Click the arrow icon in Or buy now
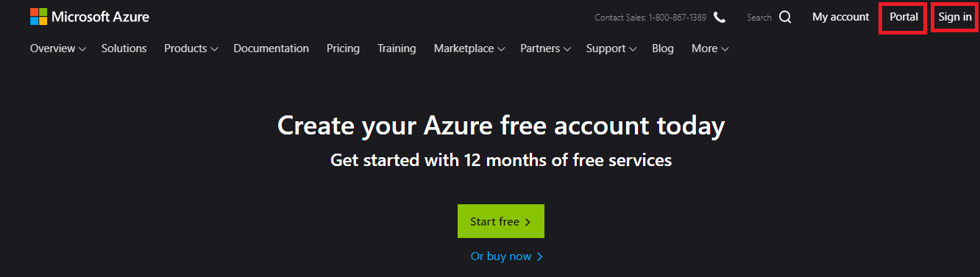The image size is (980, 277). click(x=540, y=256)
